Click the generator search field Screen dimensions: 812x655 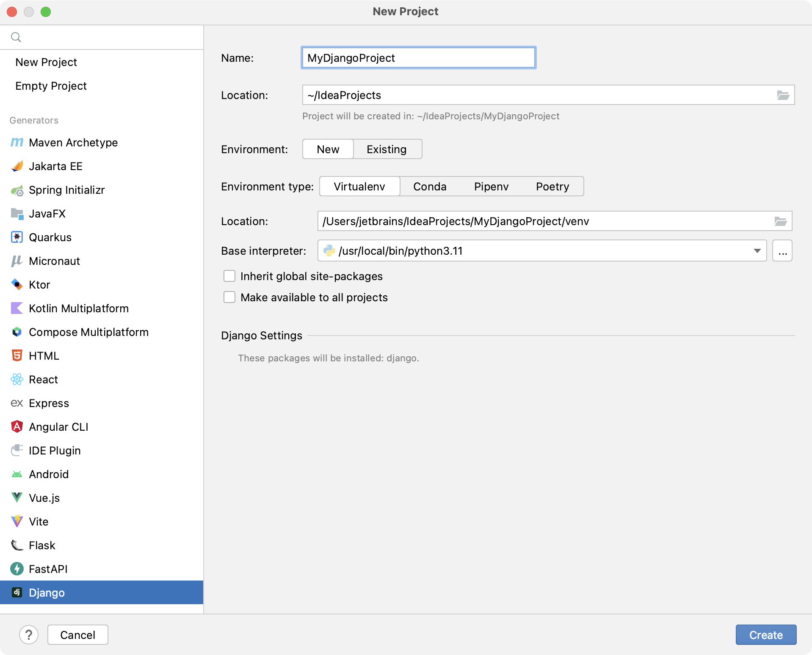click(102, 37)
